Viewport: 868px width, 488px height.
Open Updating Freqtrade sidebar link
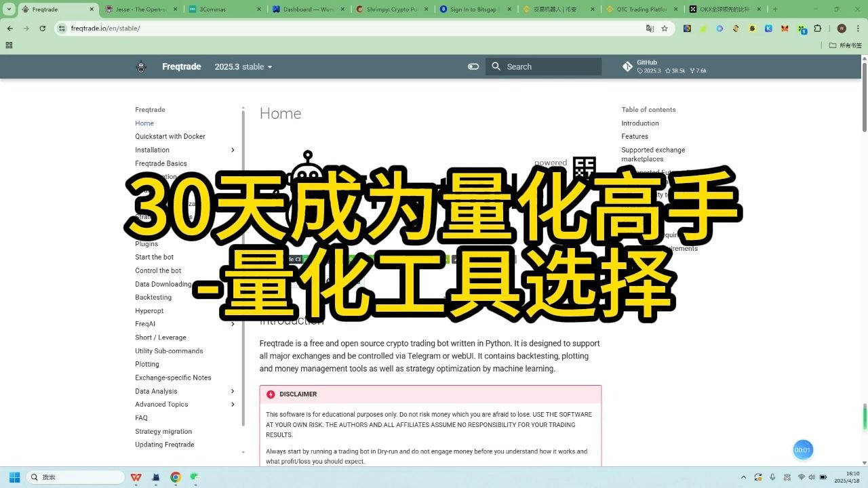[x=165, y=445]
